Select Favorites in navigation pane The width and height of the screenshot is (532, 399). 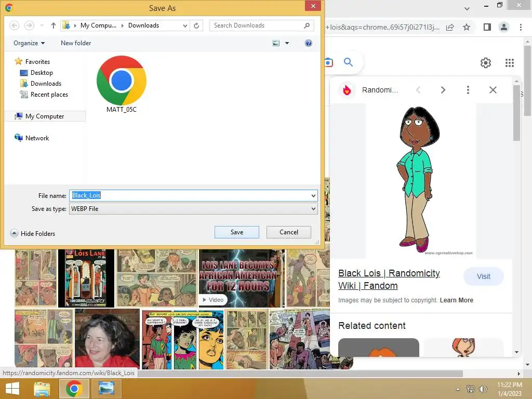point(32,62)
